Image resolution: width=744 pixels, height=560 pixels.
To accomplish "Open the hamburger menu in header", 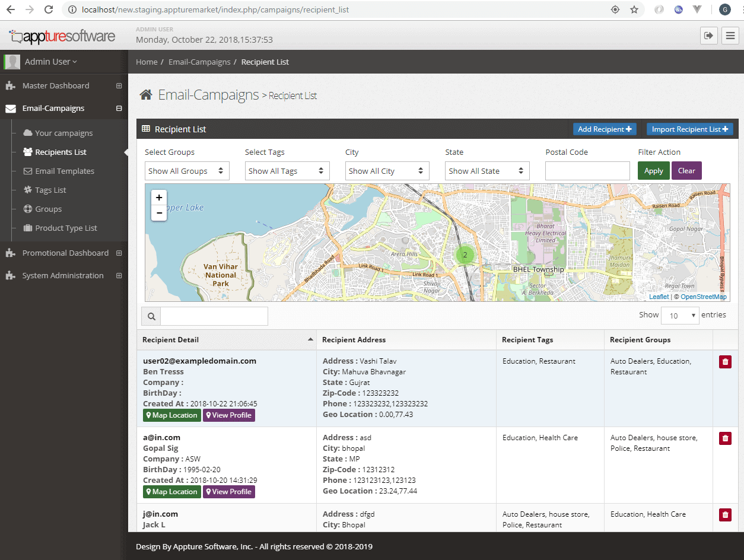I will pos(730,36).
